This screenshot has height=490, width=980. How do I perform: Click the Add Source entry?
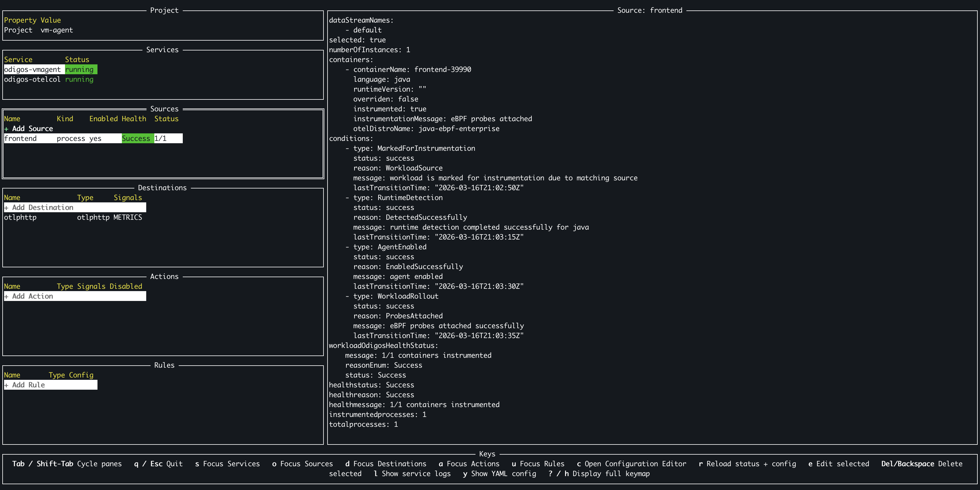click(29, 128)
